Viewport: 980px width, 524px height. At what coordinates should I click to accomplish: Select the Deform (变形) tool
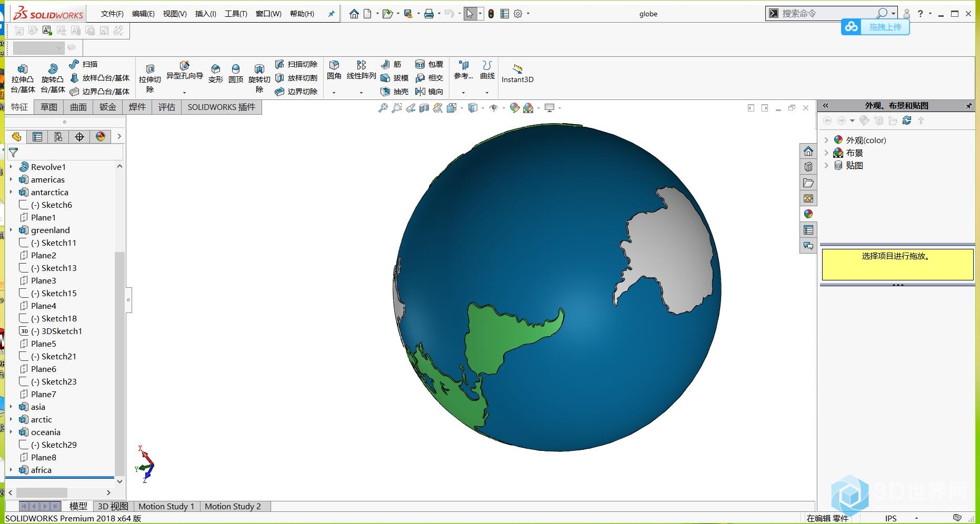pyautogui.click(x=216, y=74)
